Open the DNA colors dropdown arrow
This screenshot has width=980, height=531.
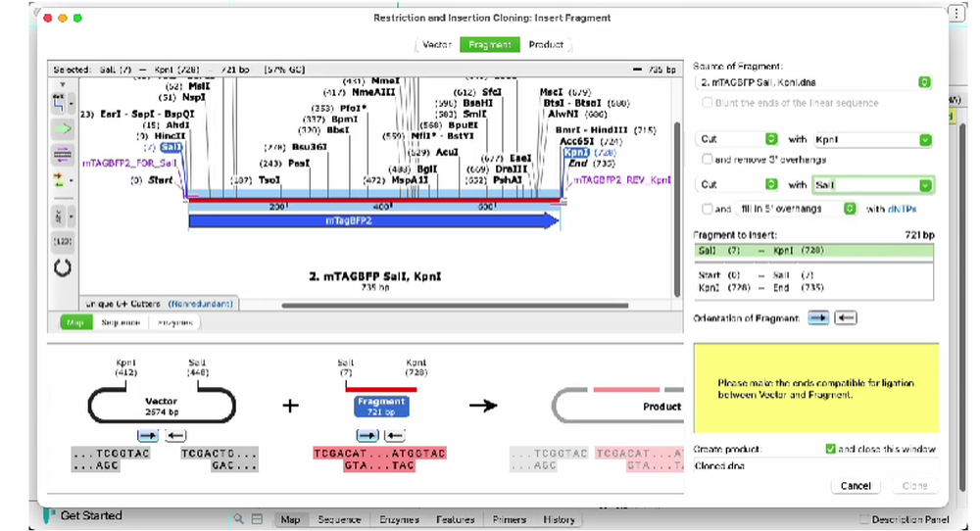click(71, 217)
